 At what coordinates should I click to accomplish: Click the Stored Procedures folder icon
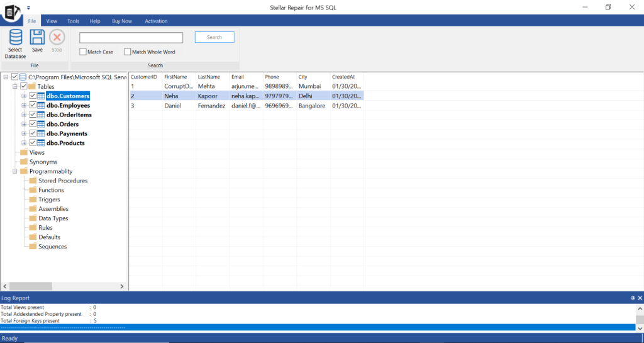click(x=33, y=181)
